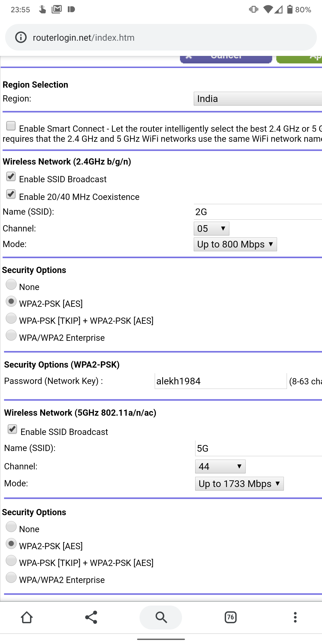The height and width of the screenshot is (644, 322).
Task: Uncheck 2.4GHz Enable SSID Broadcast
Action: (11, 176)
